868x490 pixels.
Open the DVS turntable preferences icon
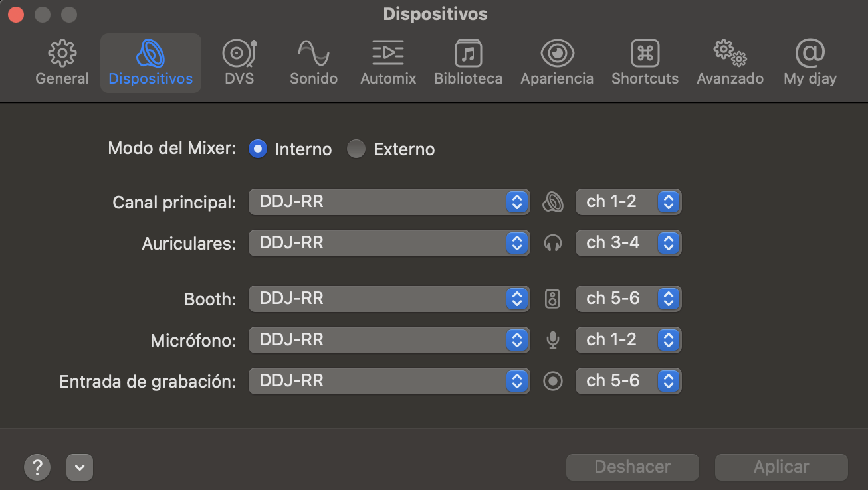(239, 54)
